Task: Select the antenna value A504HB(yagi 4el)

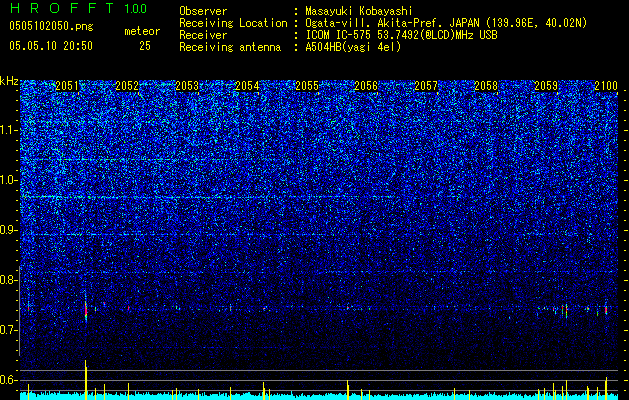Action: click(353, 47)
